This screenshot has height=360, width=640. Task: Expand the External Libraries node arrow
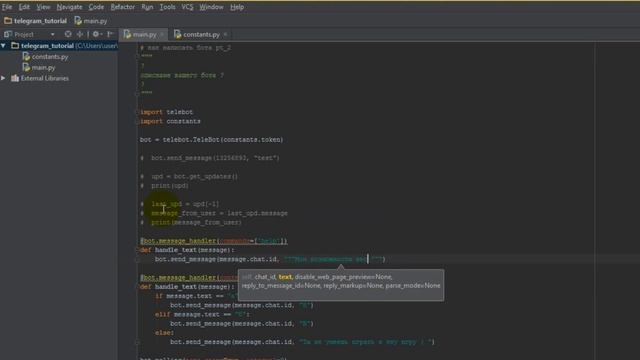tap(4, 78)
